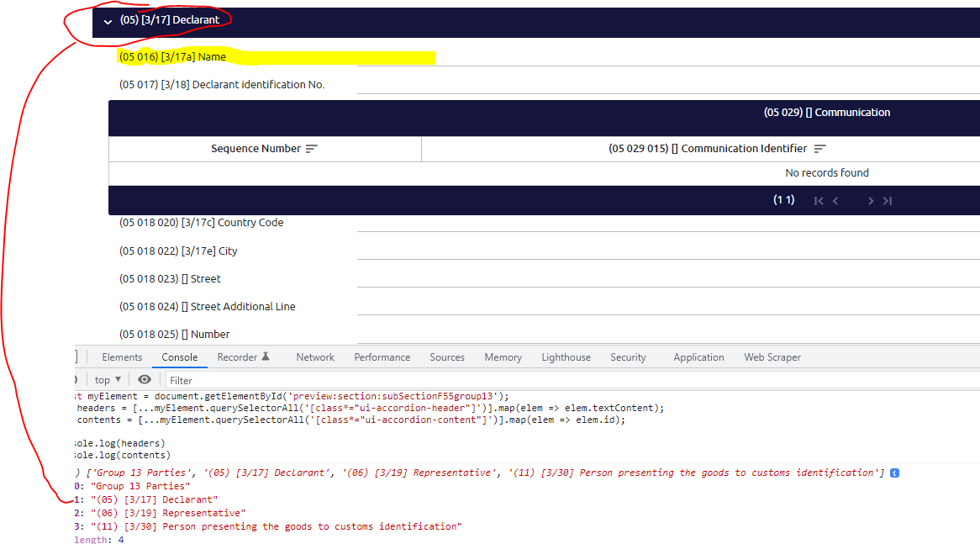Click the No records found row

pos(545,173)
